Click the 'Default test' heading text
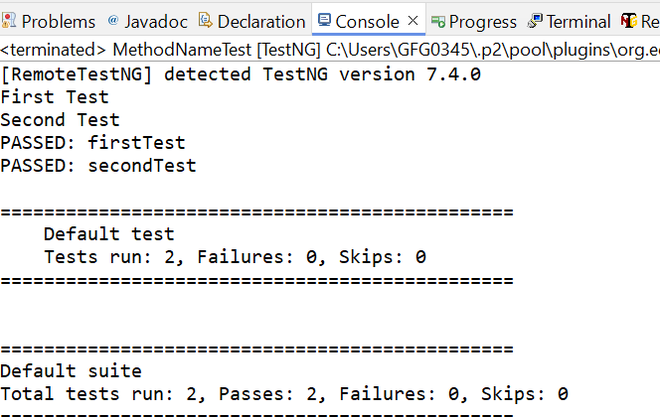Viewport: 660px width, 417px height. [109, 234]
